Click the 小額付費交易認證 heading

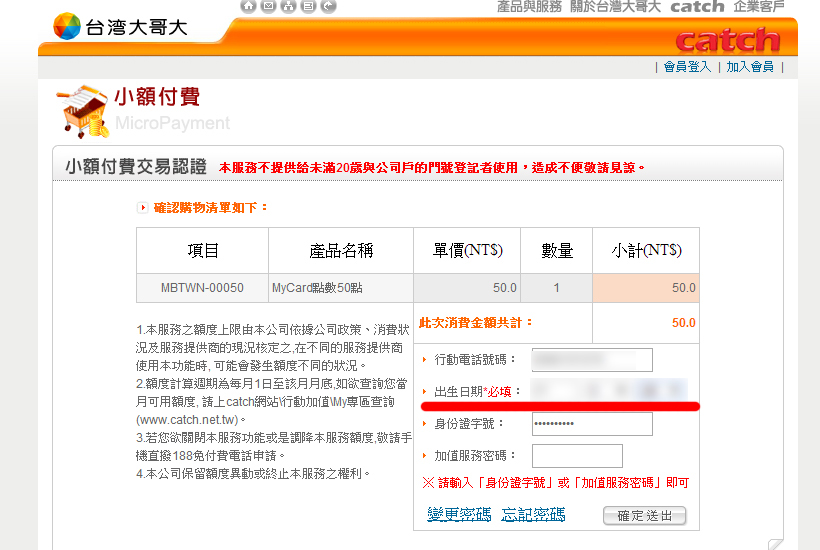click(136, 167)
